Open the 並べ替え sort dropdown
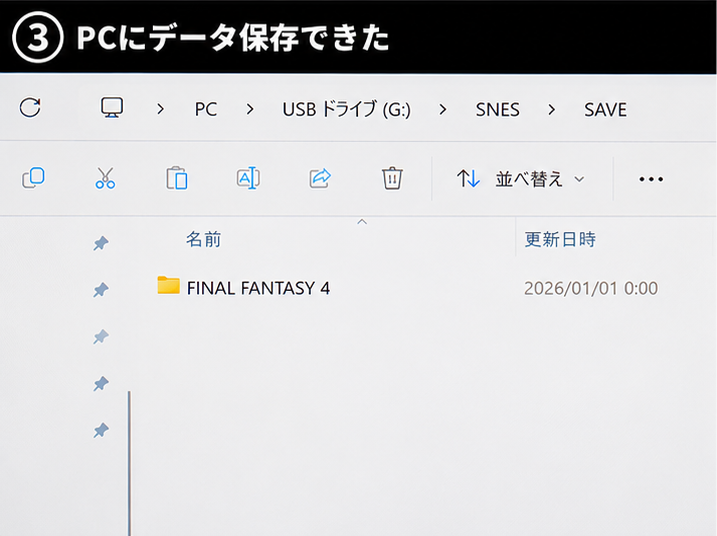The image size is (717, 536). pyautogui.click(x=521, y=179)
